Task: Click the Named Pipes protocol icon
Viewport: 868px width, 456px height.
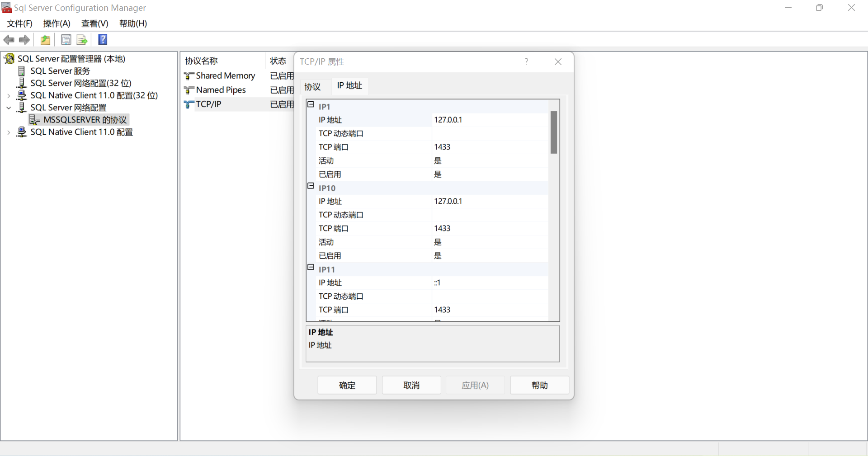Action: (x=189, y=90)
